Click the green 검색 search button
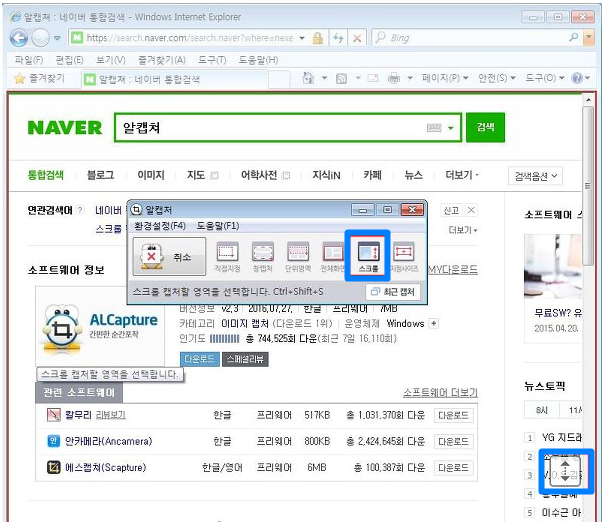 [x=485, y=127]
